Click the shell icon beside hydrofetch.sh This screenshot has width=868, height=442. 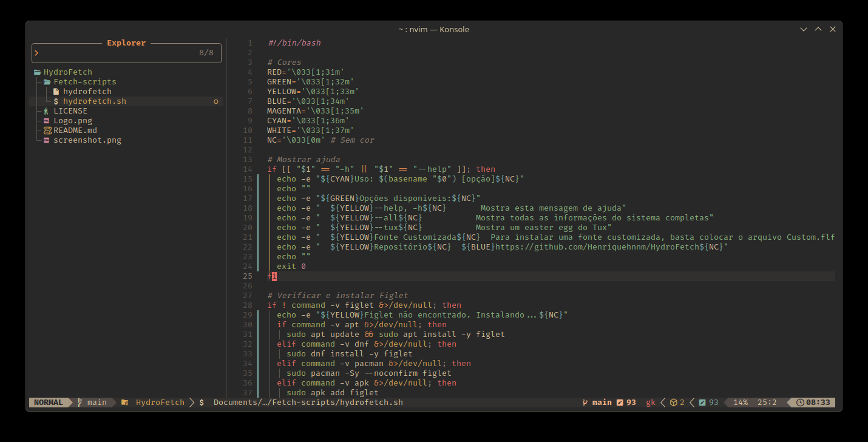[x=56, y=101]
